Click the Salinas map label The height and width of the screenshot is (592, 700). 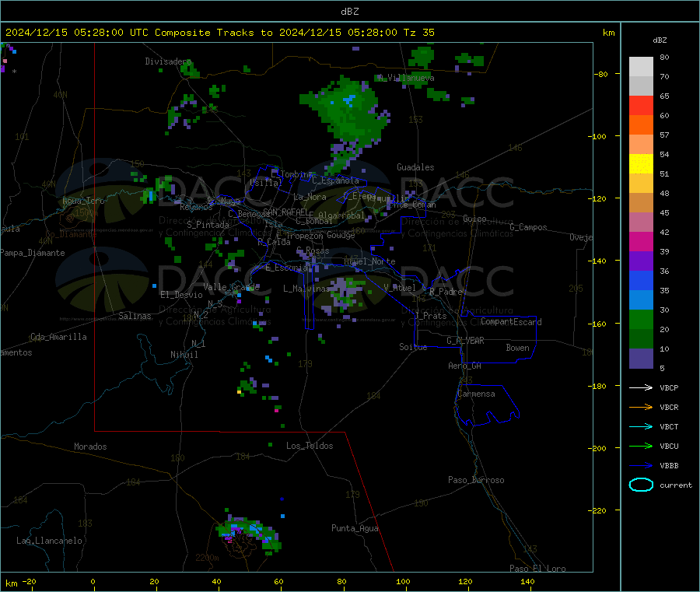[135, 316]
